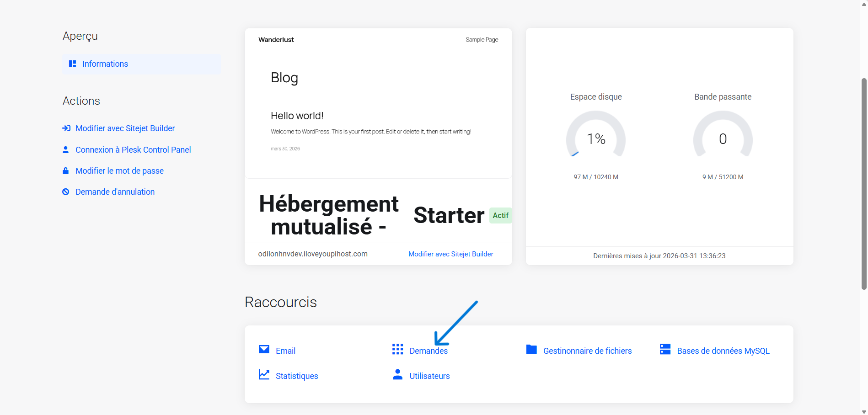Viewport: 868px width, 415px height.
Task: Click the page vertical scrollbar
Action: [x=863, y=183]
